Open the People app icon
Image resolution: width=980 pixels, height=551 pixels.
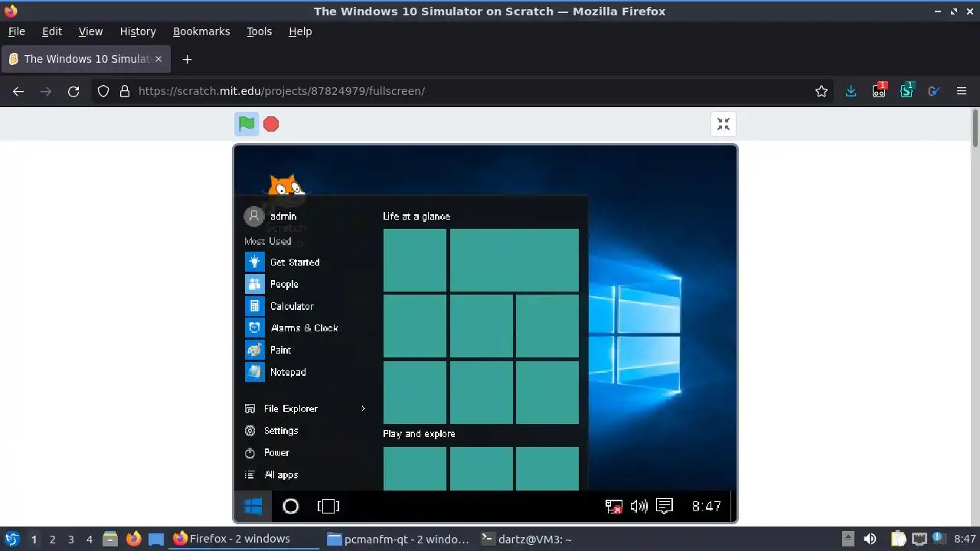coord(254,284)
